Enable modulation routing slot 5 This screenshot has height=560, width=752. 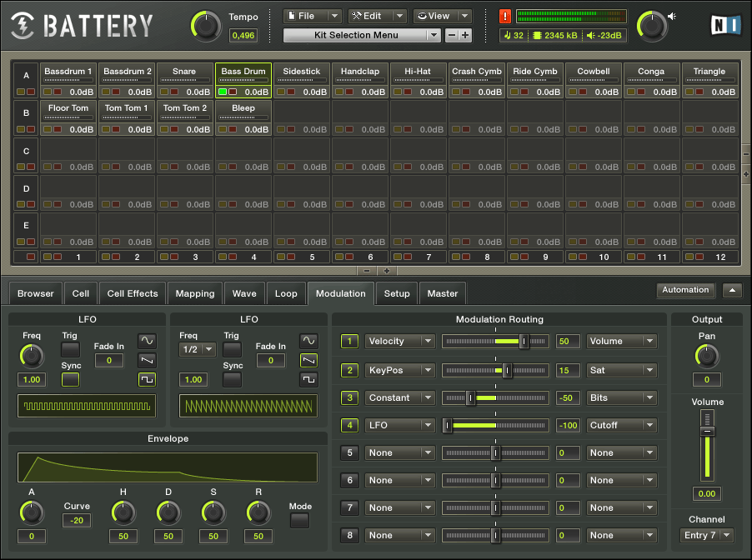pyautogui.click(x=349, y=452)
